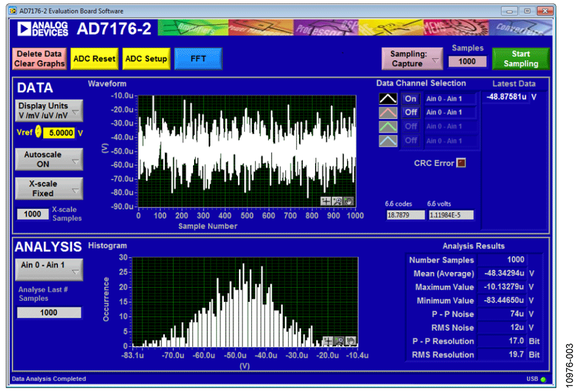
Task: Click the P - P Noise value 74u
Action: coord(503,314)
